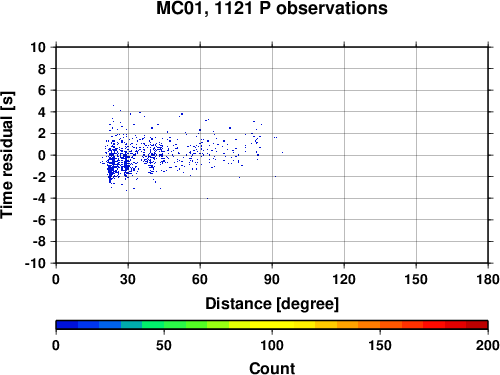500x375 pixels.
Task: Click the colorbar tick label '50'
Action: tap(164, 345)
